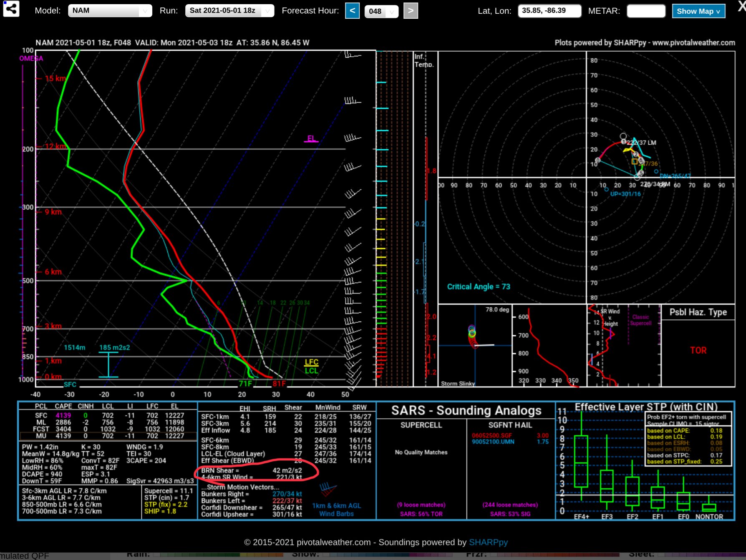Click the DCAPE = 940 value
Viewport: 746px width, 560px height.
coord(42,474)
